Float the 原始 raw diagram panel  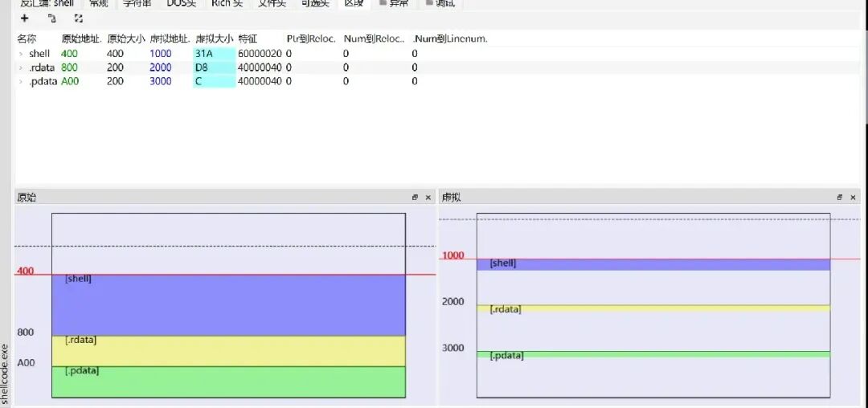click(x=415, y=198)
